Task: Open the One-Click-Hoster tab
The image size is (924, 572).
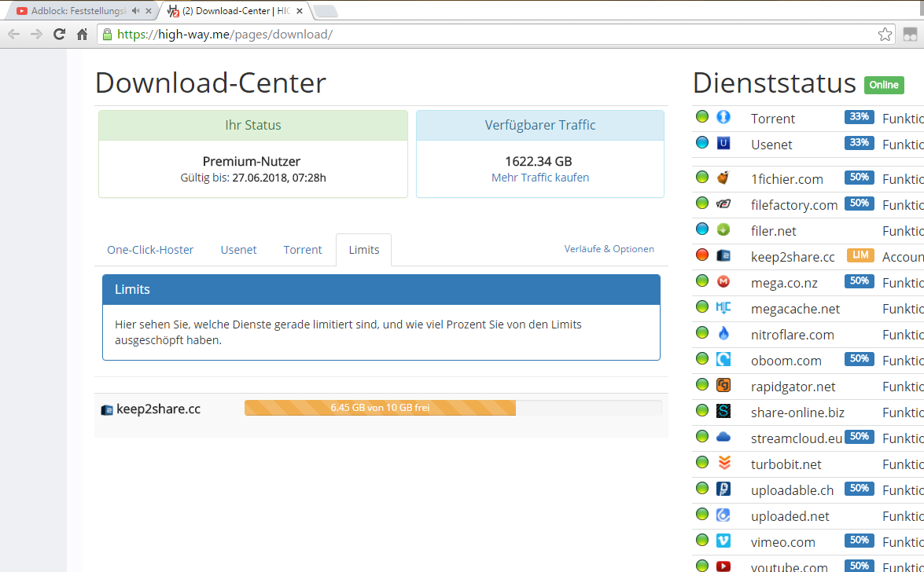Action: [150, 250]
